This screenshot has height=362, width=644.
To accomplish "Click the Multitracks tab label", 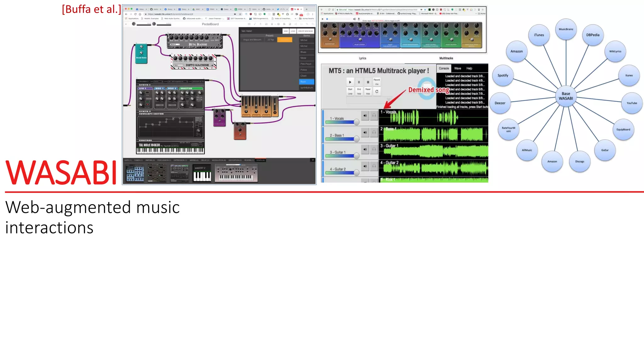I will tap(446, 58).
